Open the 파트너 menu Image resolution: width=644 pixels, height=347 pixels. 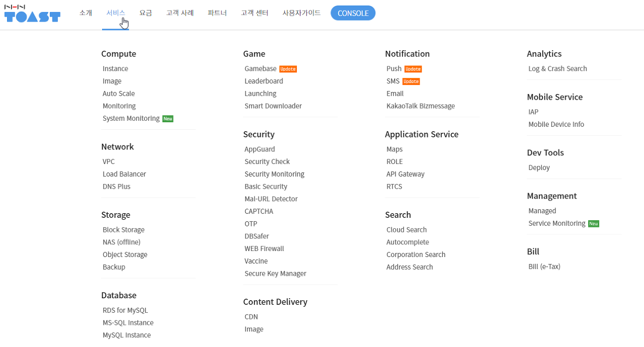coord(217,13)
